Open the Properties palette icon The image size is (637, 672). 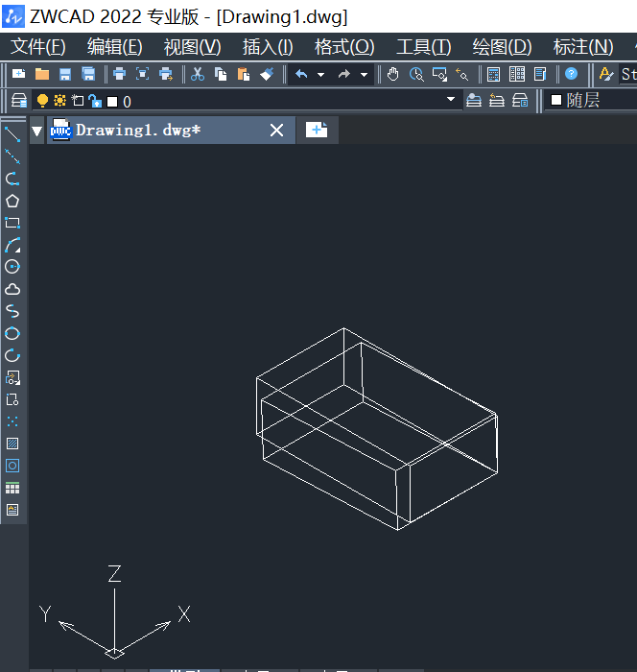[540, 74]
